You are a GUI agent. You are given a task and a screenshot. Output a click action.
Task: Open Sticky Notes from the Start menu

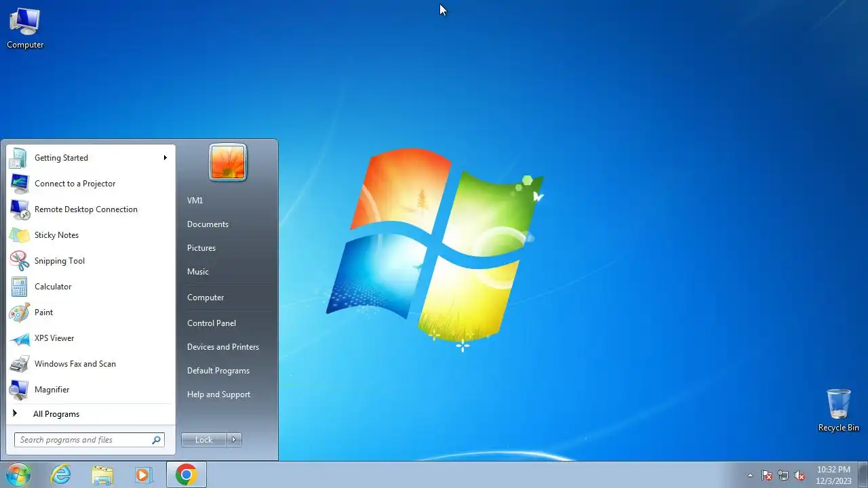click(91, 235)
